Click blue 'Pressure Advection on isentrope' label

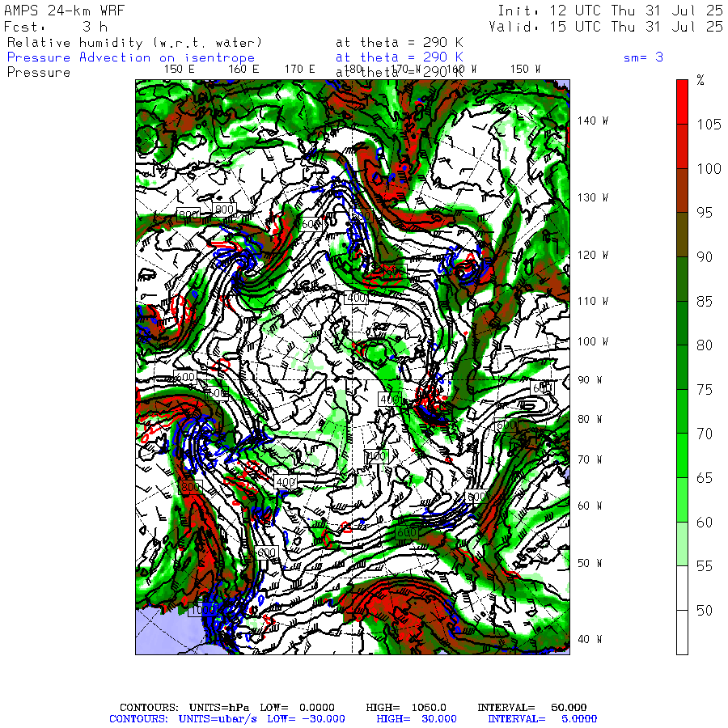click(x=131, y=57)
